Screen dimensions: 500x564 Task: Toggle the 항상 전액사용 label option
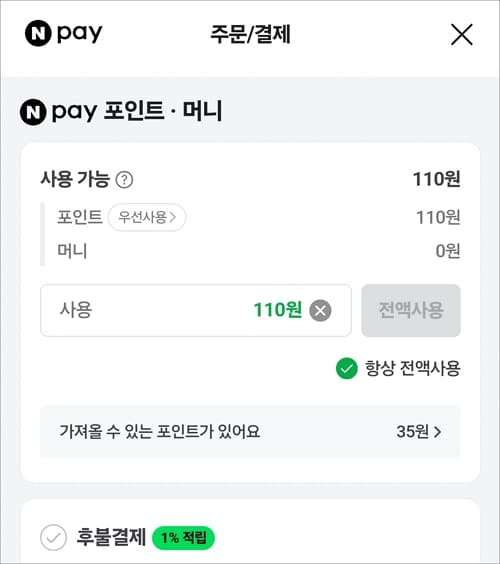tap(413, 368)
